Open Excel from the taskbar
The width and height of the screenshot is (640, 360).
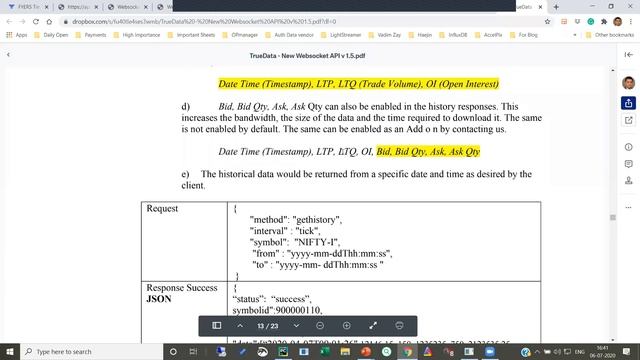(325, 351)
